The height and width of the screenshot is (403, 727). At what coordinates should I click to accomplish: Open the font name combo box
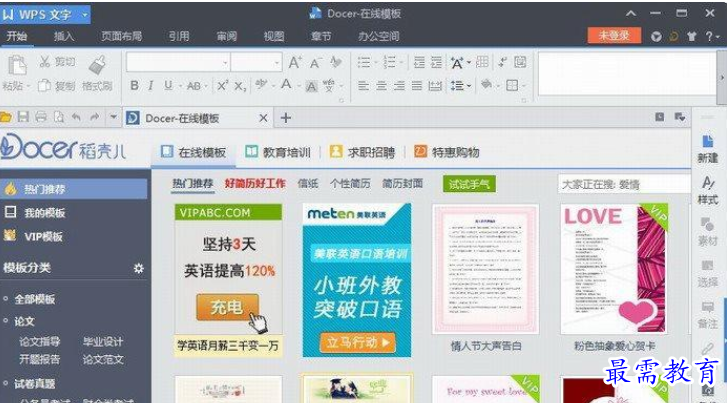coord(178,62)
